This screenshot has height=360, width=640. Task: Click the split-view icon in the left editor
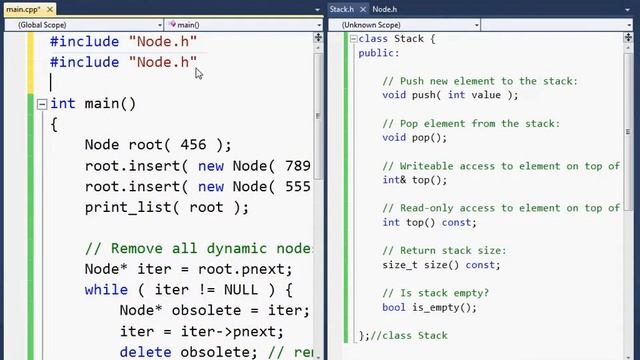(x=318, y=38)
